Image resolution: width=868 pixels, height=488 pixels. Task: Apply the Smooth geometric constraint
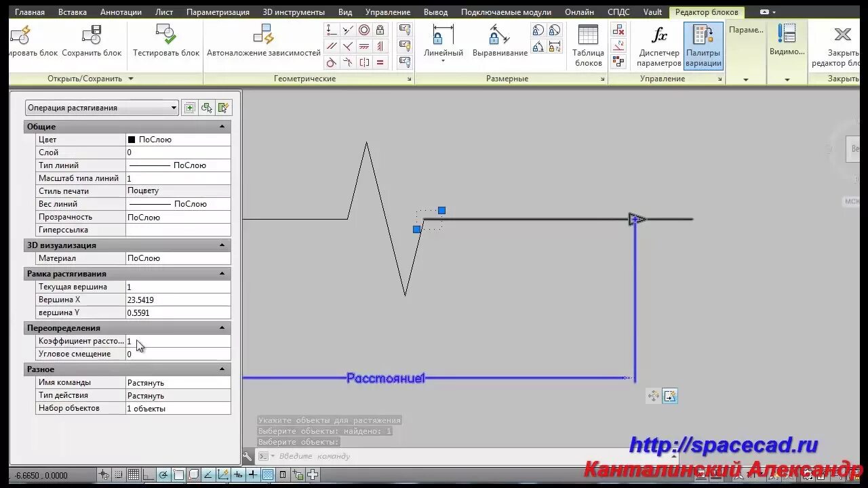pyautogui.click(x=348, y=62)
